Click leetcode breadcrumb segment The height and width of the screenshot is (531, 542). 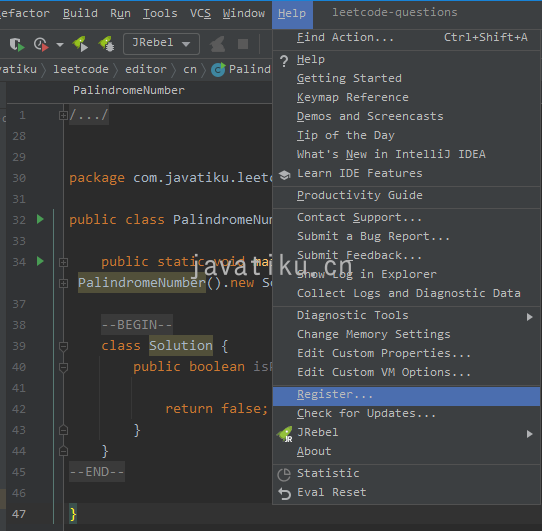point(81,69)
